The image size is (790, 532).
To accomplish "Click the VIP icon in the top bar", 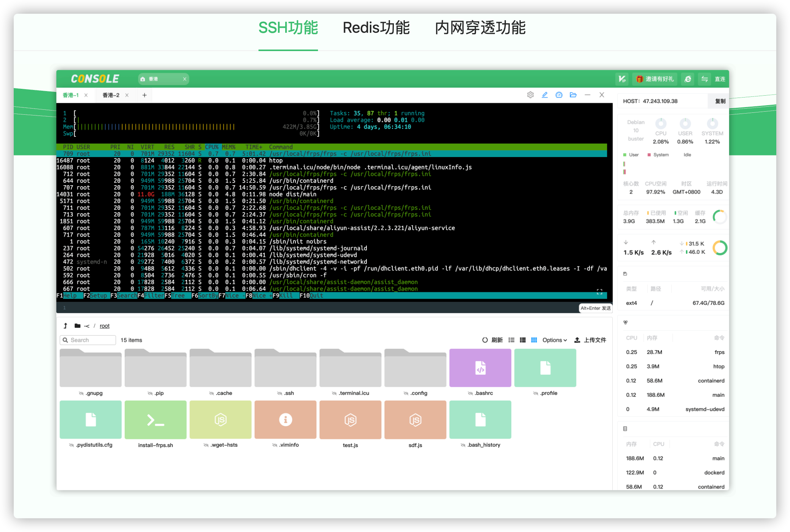I will pos(621,79).
